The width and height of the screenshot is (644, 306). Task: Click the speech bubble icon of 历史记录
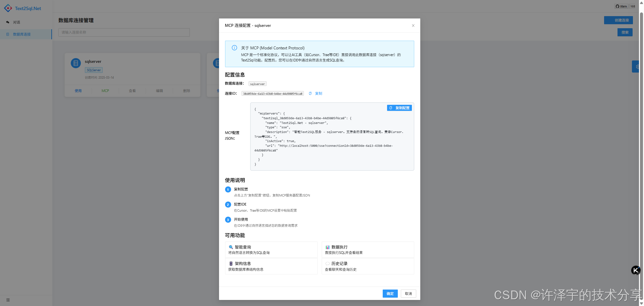pos(327,264)
